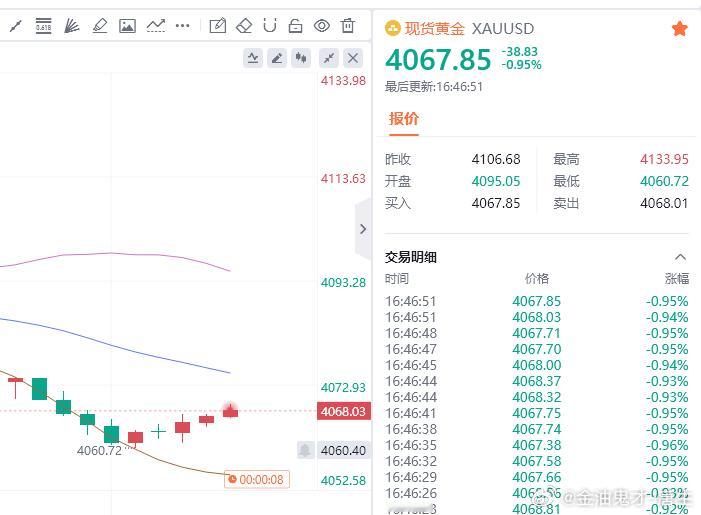Screen dimensions: 701x515
Task: Click the gold XAUUSD symbol icon
Action: (392, 29)
